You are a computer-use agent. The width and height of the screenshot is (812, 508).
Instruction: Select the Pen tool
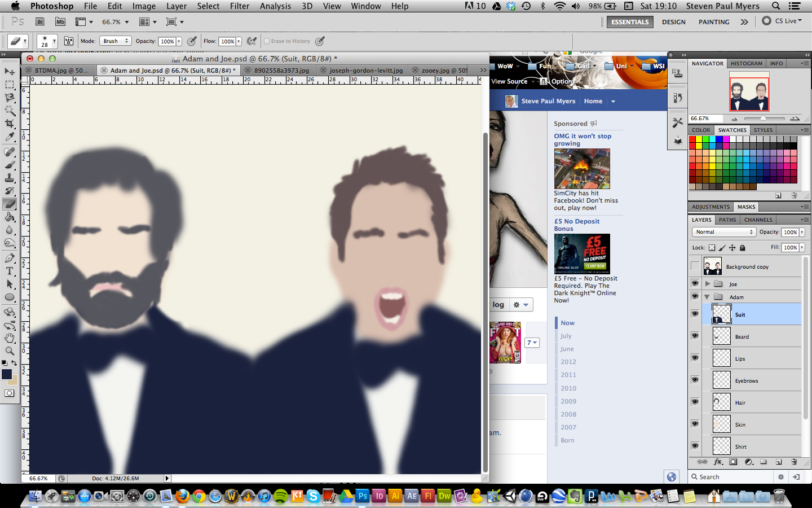point(10,259)
